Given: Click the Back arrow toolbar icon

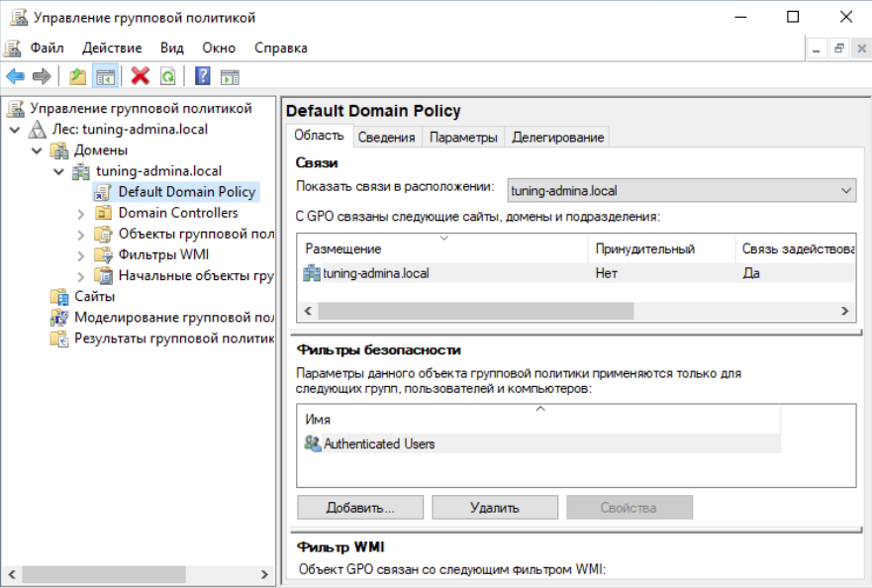Looking at the screenshot, I should tap(15, 76).
